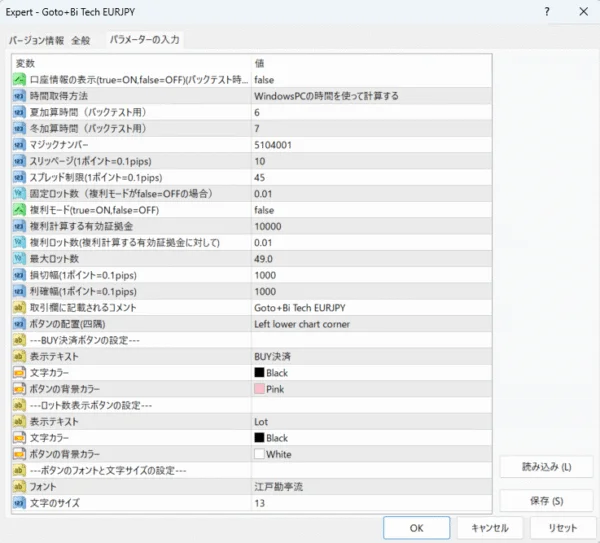This screenshot has width=600, height=543.
Task: Switch to the 全般 tab
Action: point(81,41)
